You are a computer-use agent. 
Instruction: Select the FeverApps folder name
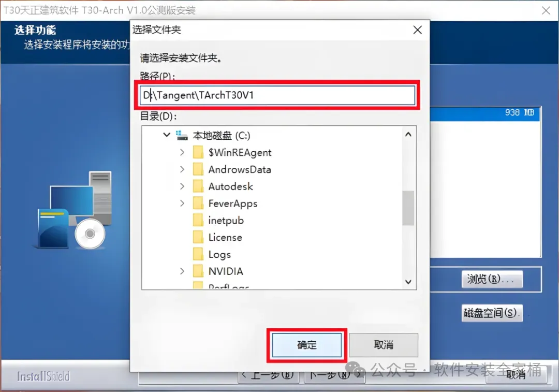point(233,204)
